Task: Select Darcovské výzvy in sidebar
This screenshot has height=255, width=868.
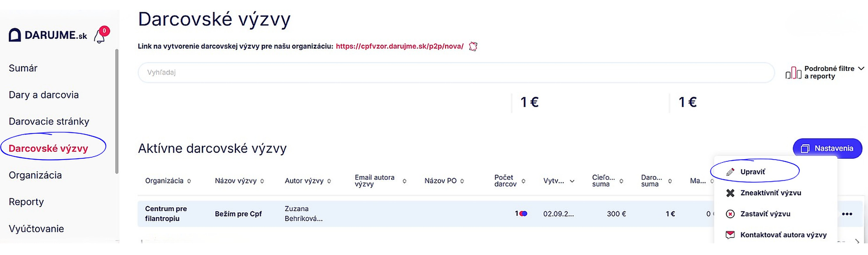Action: (48, 148)
